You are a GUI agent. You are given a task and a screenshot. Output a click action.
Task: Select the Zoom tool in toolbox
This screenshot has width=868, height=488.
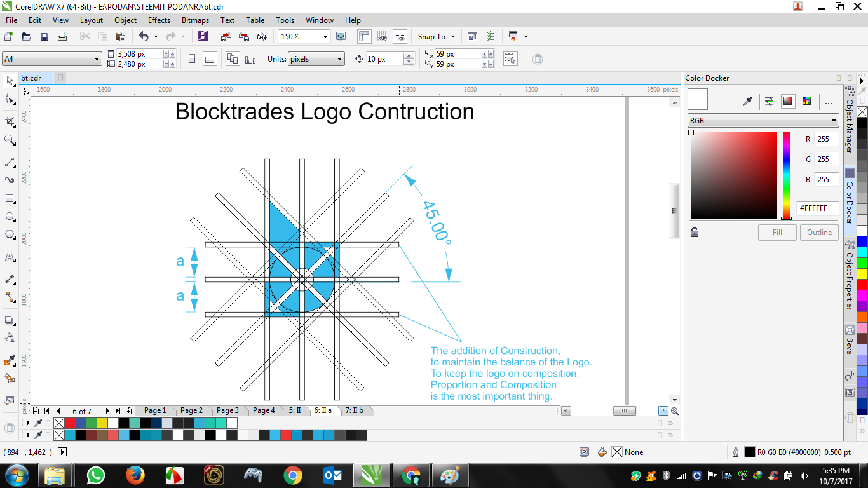[x=10, y=140]
